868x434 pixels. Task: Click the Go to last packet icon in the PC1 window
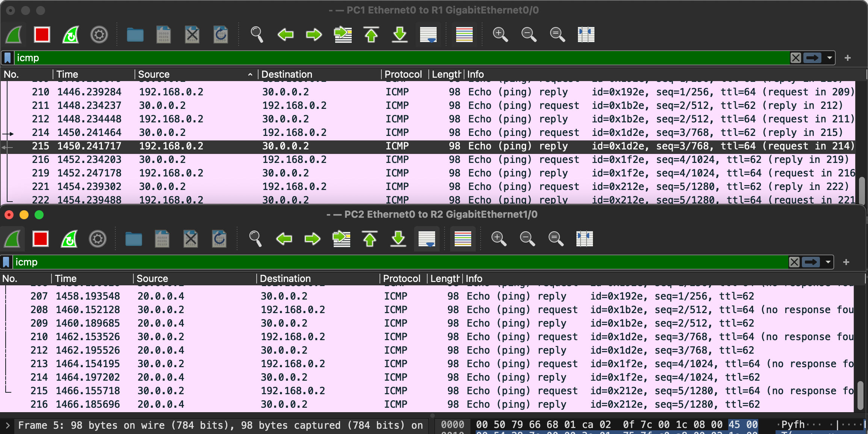coord(400,35)
